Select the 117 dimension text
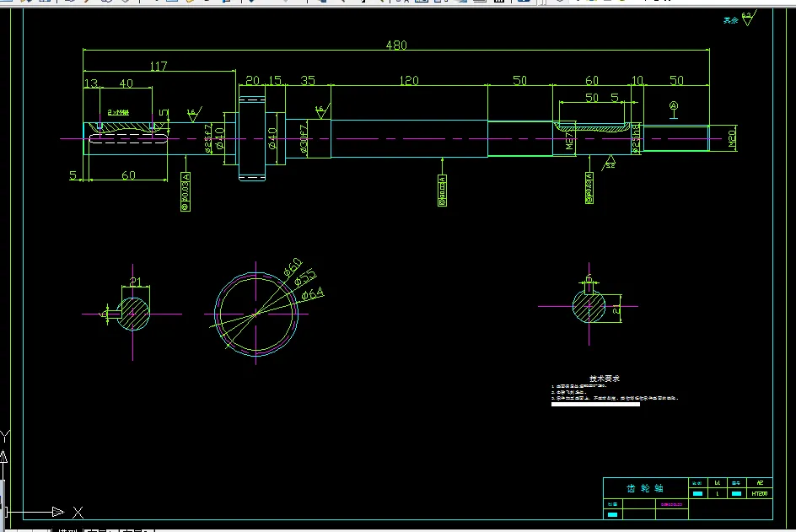Viewport: 796px width, 532px height. pos(159,67)
